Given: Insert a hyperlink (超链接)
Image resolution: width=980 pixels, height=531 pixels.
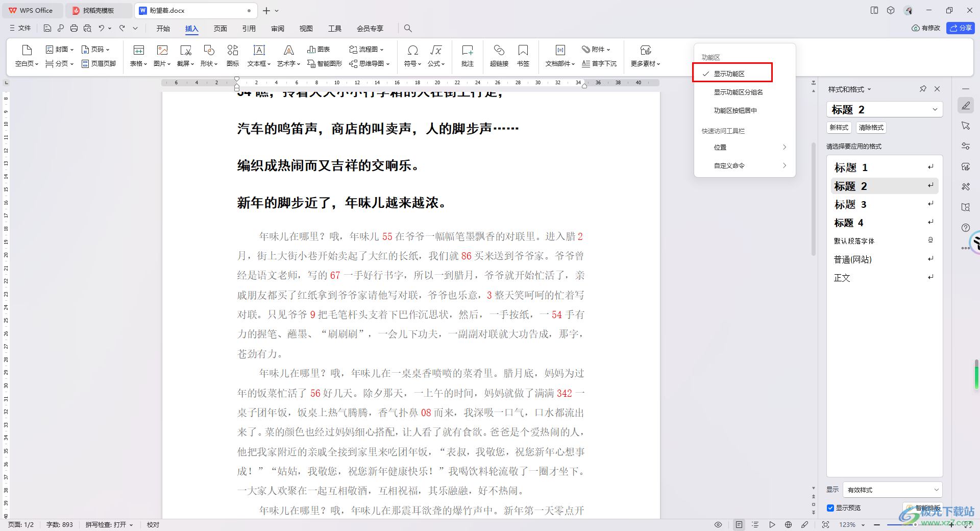Looking at the screenshot, I should (499, 56).
